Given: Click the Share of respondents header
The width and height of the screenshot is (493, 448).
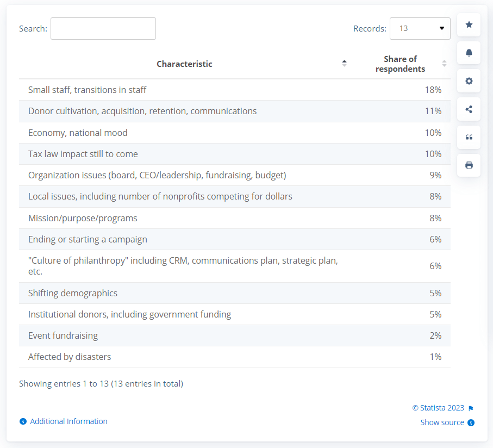Looking at the screenshot, I should (x=400, y=64).
